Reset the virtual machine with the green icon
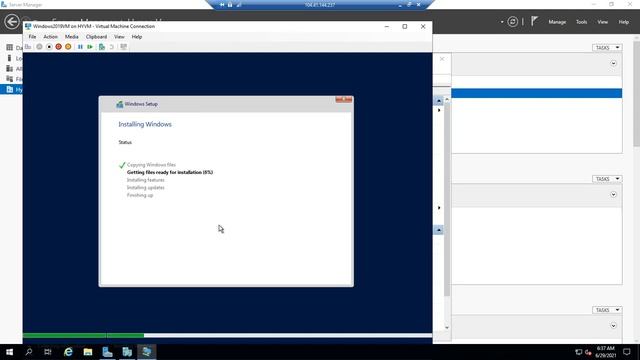 (x=90, y=47)
